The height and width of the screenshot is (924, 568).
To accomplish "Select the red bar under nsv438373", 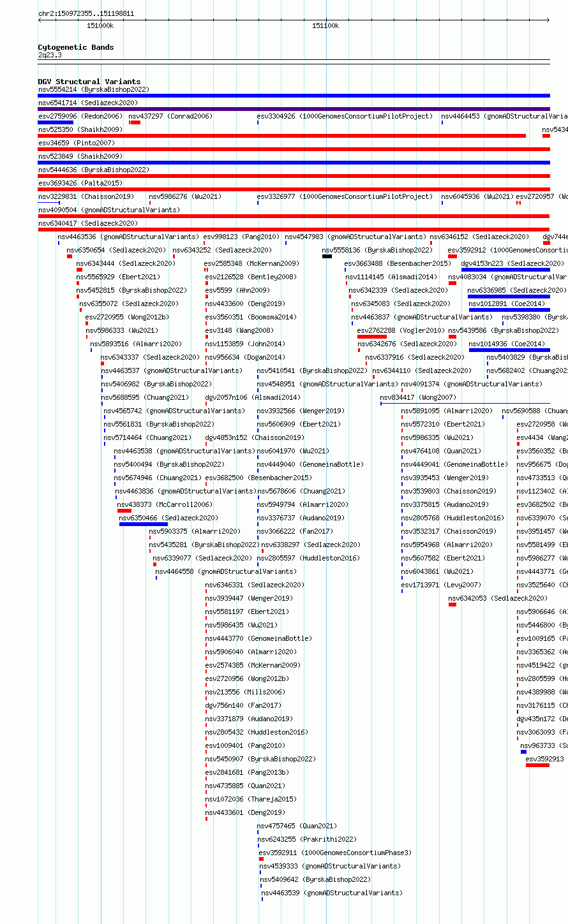I will click(124, 511).
